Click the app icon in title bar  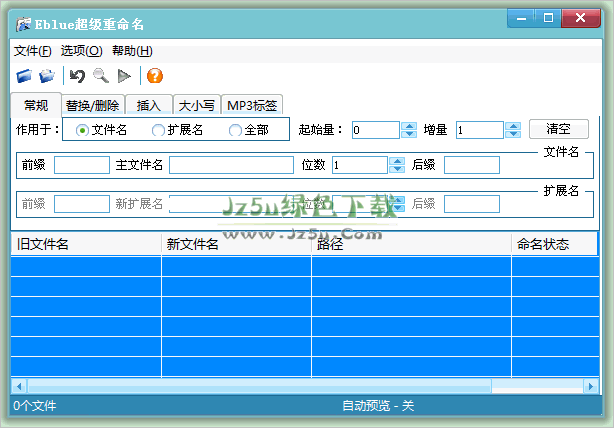(23, 25)
